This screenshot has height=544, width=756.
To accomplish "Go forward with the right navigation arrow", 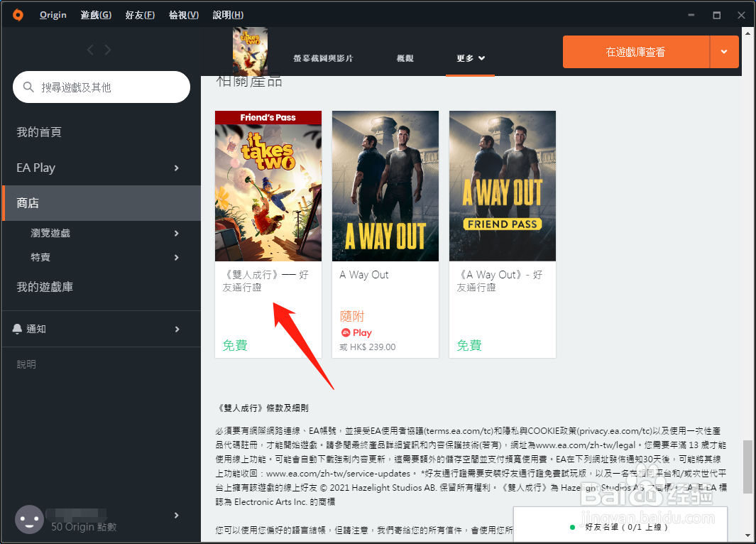I will (107, 50).
